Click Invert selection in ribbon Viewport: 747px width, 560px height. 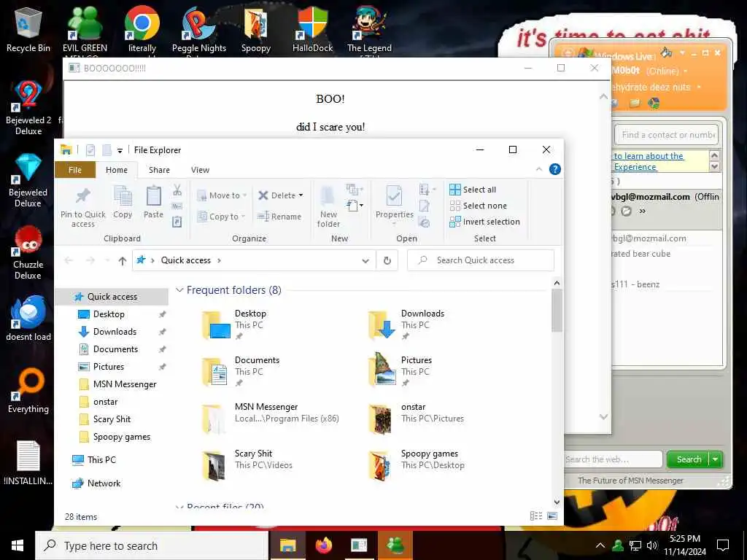(x=484, y=222)
